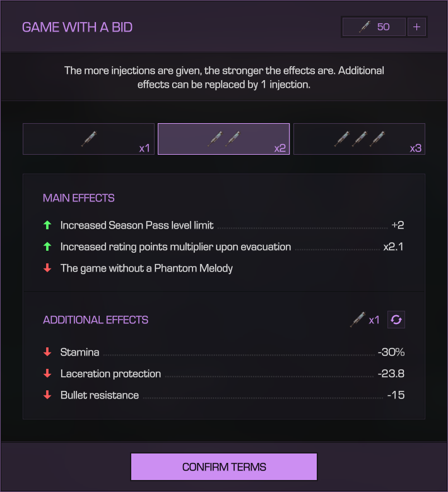This screenshot has width=448, height=492.
Task: Click the Game With A Bid title
Action: pos(77,27)
